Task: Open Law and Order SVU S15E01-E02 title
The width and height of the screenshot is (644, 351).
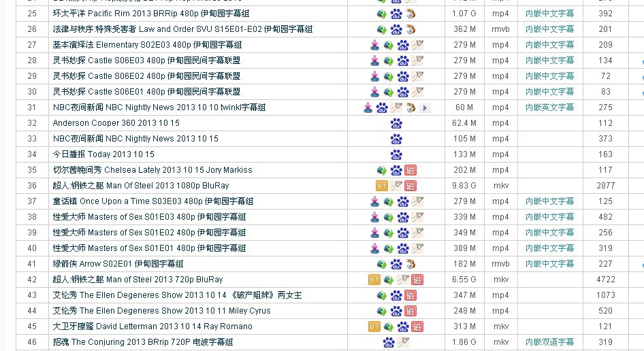Action: [182, 29]
